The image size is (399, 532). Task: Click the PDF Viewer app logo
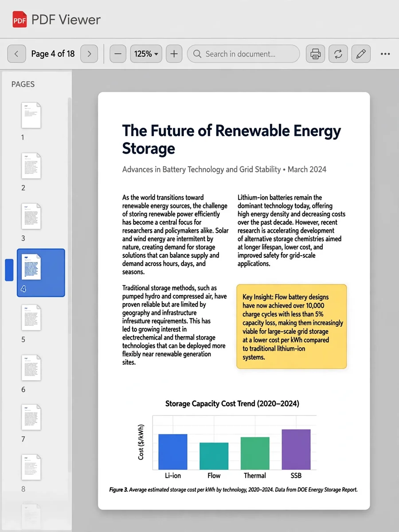20,20
